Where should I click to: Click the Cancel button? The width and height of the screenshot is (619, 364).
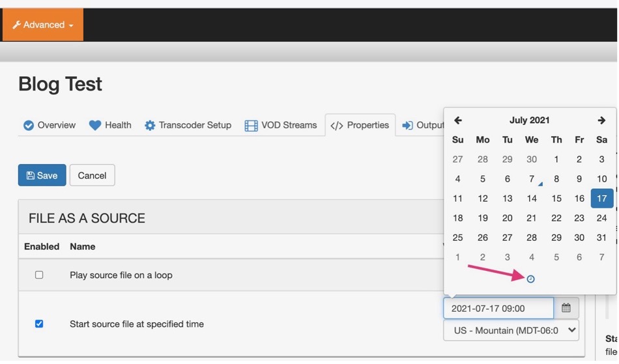pyautogui.click(x=92, y=175)
